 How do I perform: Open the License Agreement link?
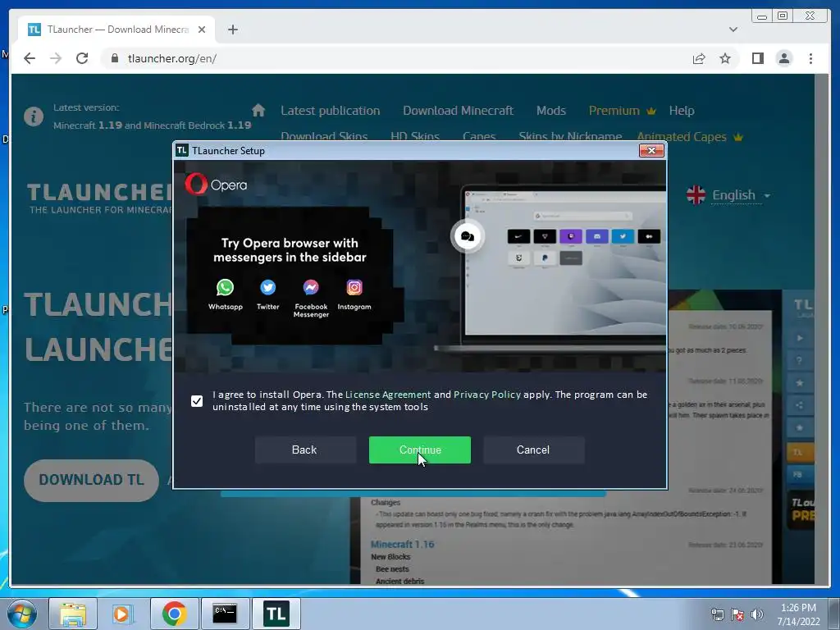click(x=388, y=395)
